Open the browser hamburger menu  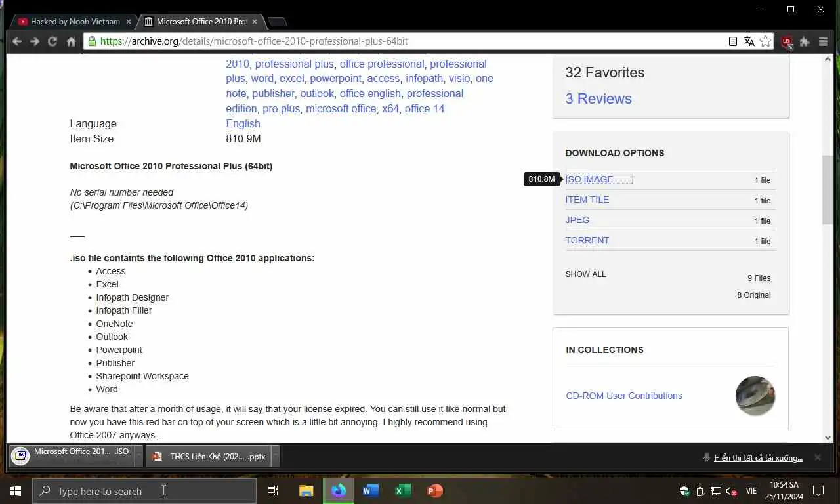823,41
